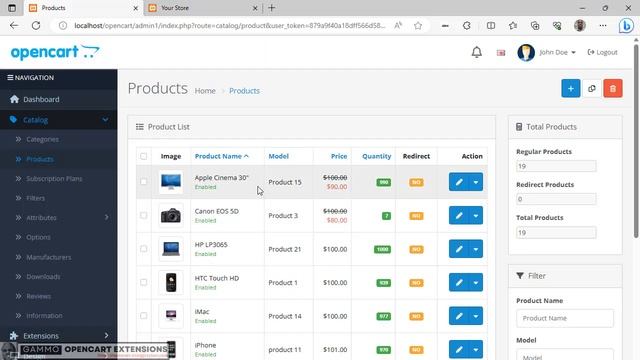This screenshot has height=360, width=640.
Task: Switch to Your Store browser tab
Action: (203, 8)
